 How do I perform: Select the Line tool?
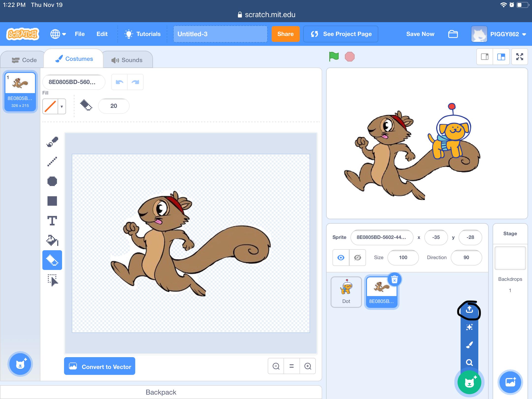pyautogui.click(x=52, y=162)
